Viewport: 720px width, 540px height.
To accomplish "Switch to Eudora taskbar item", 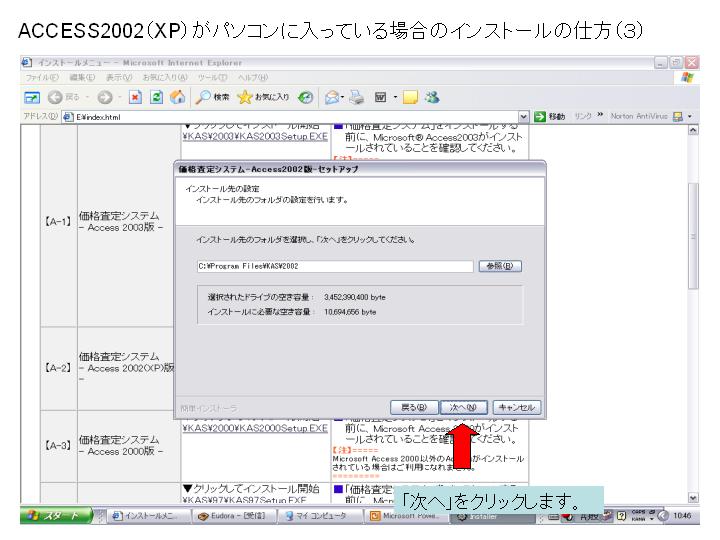I will 234,516.
